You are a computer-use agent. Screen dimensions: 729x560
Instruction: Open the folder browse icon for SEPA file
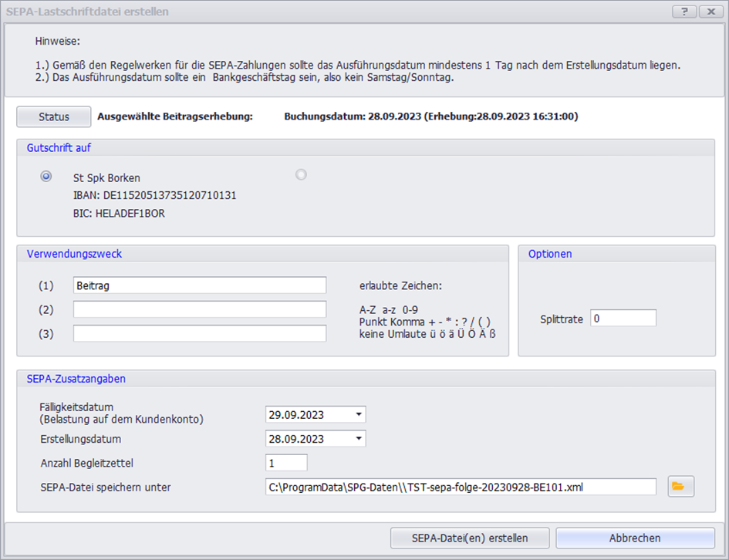click(680, 486)
